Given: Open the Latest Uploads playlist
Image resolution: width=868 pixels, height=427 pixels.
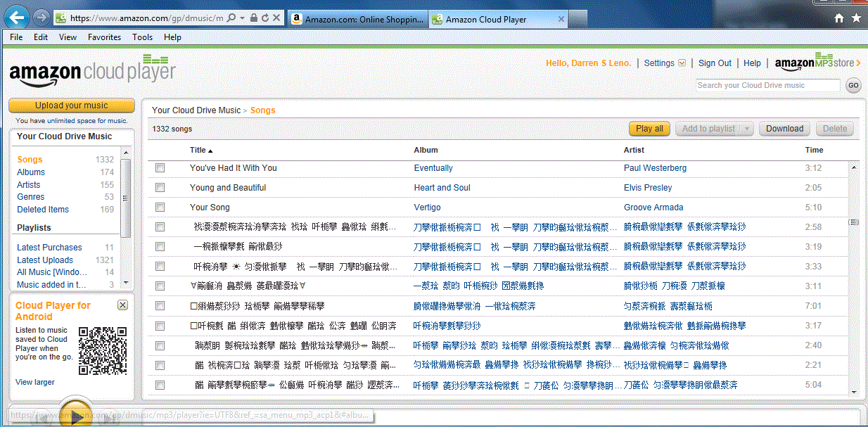Looking at the screenshot, I should (x=45, y=260).
